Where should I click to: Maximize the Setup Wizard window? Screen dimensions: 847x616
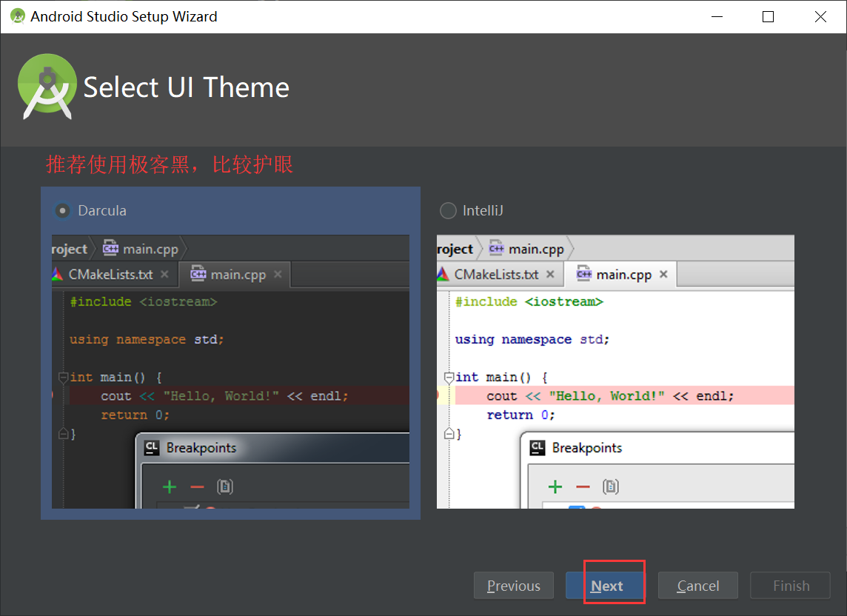pyautogui.click(x=768, y=17)
